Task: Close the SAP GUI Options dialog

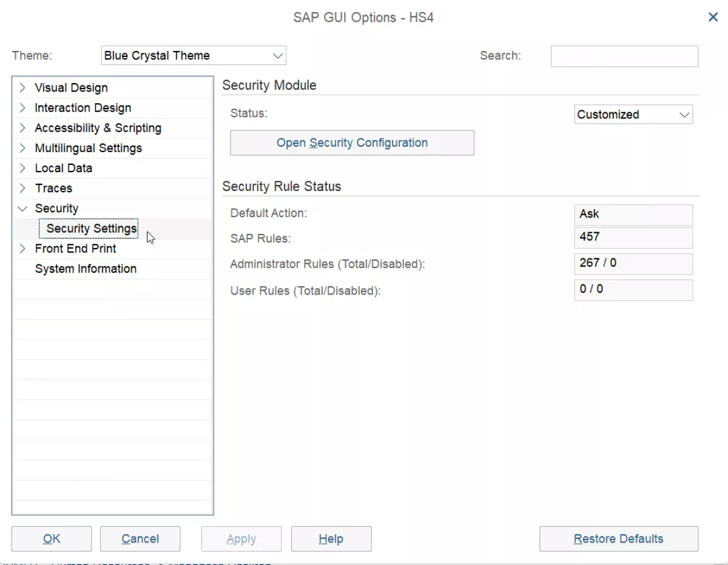Action: [713, 17]
